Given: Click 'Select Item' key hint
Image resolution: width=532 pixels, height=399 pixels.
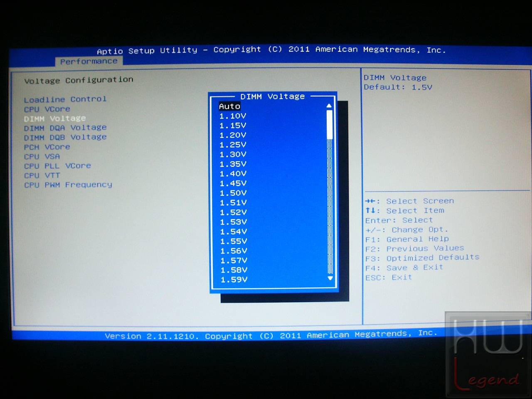Looking at the screenshot, I should click(405, 211).
